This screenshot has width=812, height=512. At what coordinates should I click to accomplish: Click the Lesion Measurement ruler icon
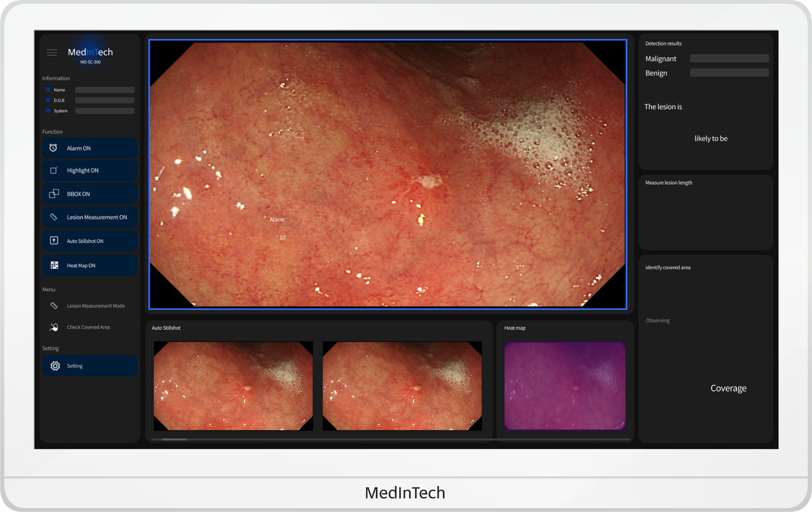coord(54,217)
